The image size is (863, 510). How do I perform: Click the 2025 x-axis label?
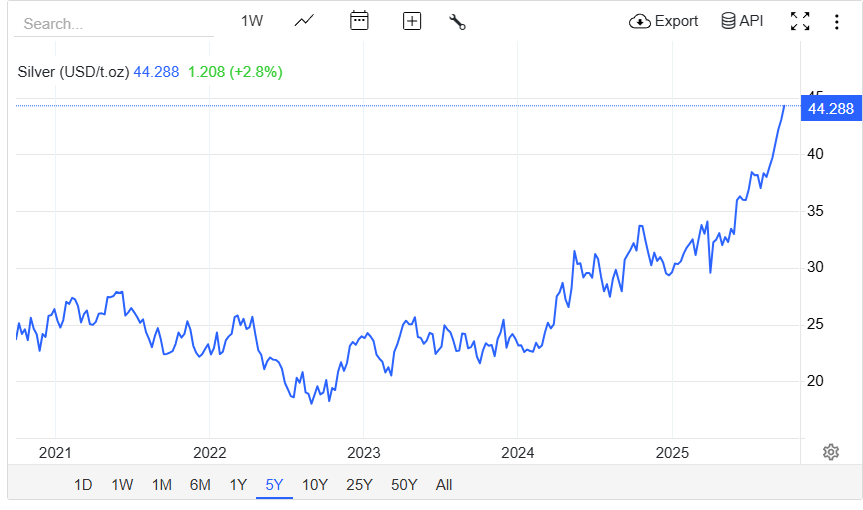pos(672,453)
